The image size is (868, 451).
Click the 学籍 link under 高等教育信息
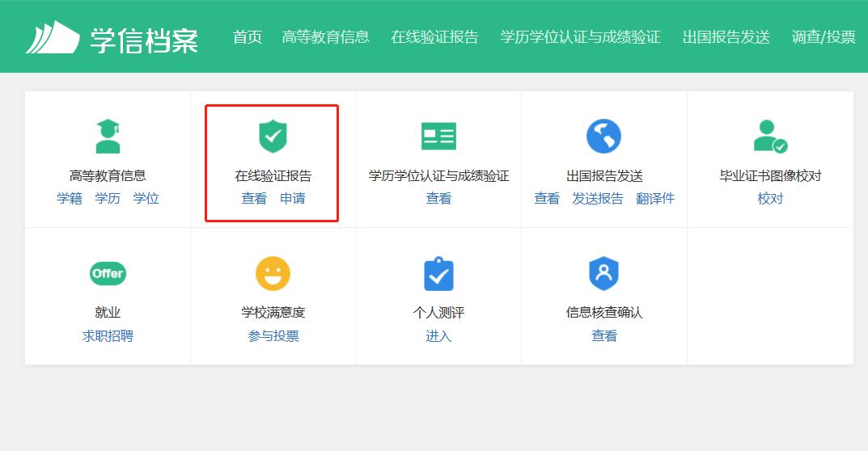70,199
